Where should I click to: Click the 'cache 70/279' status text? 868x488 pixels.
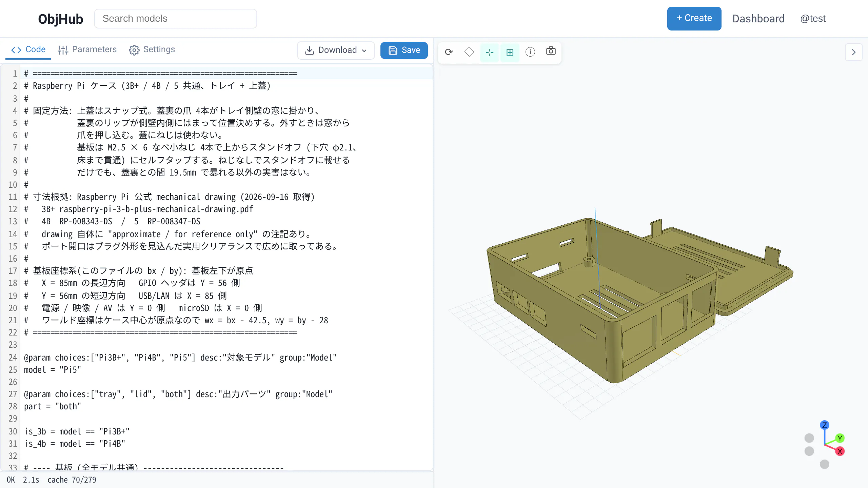pyautogui.click(x=72, y=480)
